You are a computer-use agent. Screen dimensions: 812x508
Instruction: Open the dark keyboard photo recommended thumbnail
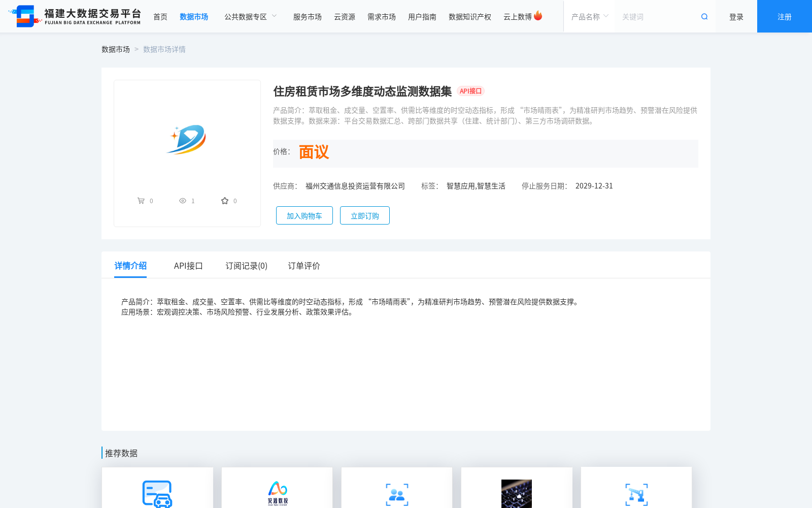pyautogui.click(x=517, y=494)
